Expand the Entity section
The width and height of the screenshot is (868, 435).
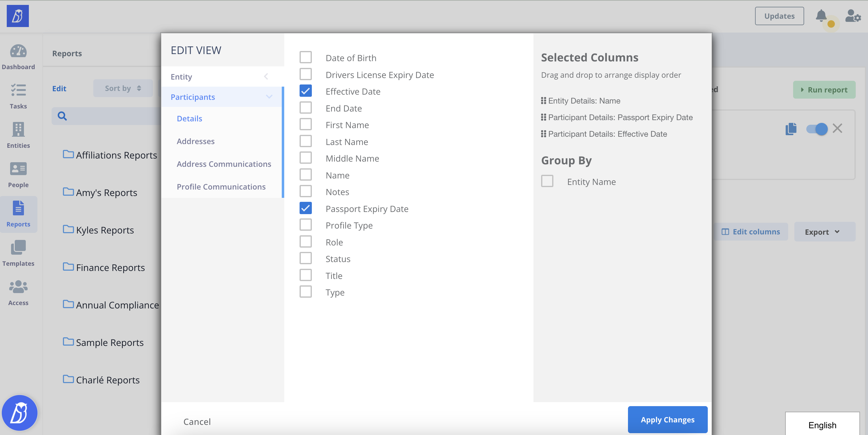coord(223,76)
